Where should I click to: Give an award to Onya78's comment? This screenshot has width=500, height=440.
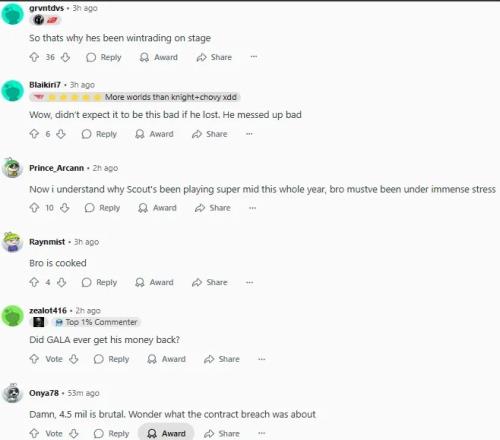coord(166,433)
